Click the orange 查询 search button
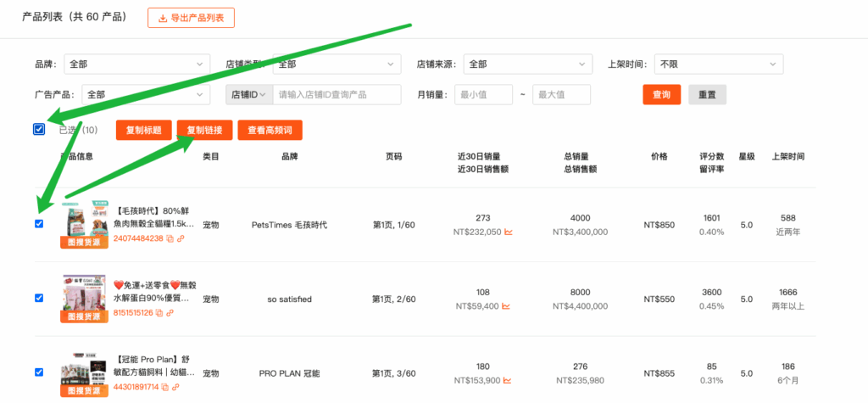The width and height of the screenshot is (868, 403). click(661, 95)
